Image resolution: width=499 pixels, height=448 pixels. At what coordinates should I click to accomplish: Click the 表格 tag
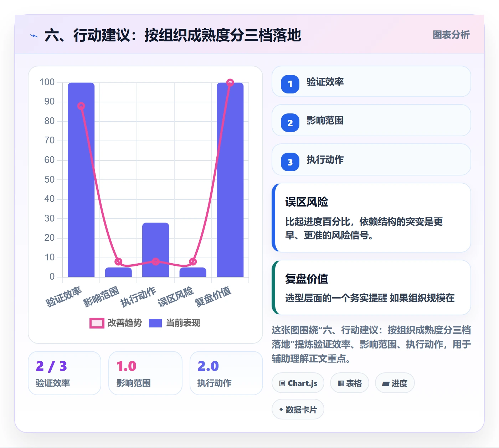(350, 383)
